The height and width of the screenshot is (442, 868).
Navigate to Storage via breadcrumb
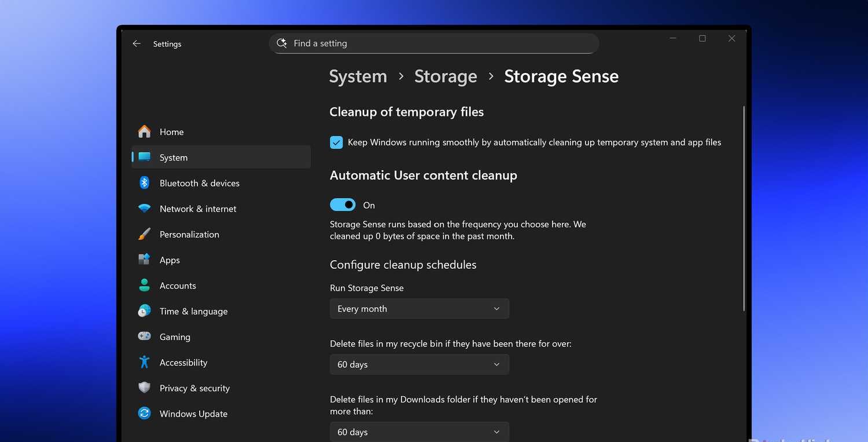[x=446, y=76]
